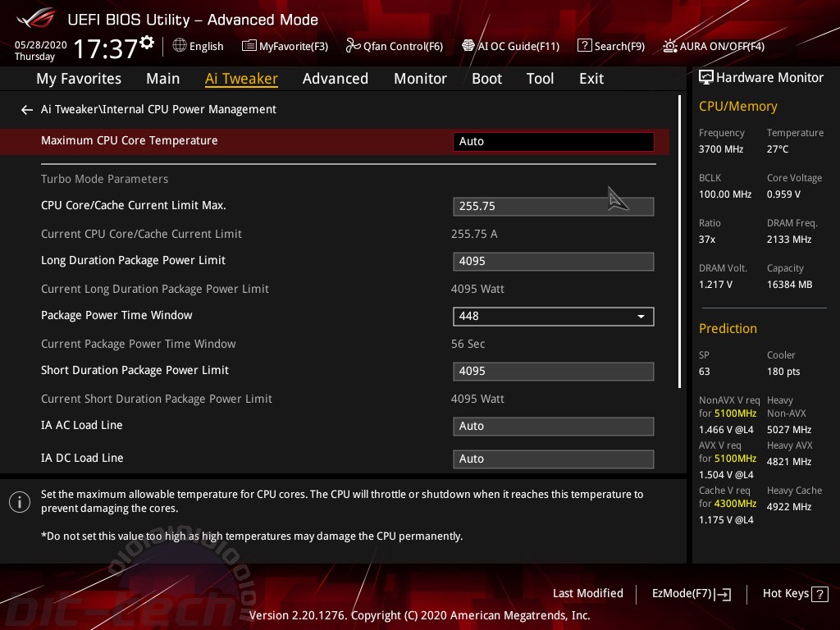Edit CPU Core/Cache Current Limit Max. field
This screenshot has height=630, width=840.
pyautogui.click(x=554, y=206)
